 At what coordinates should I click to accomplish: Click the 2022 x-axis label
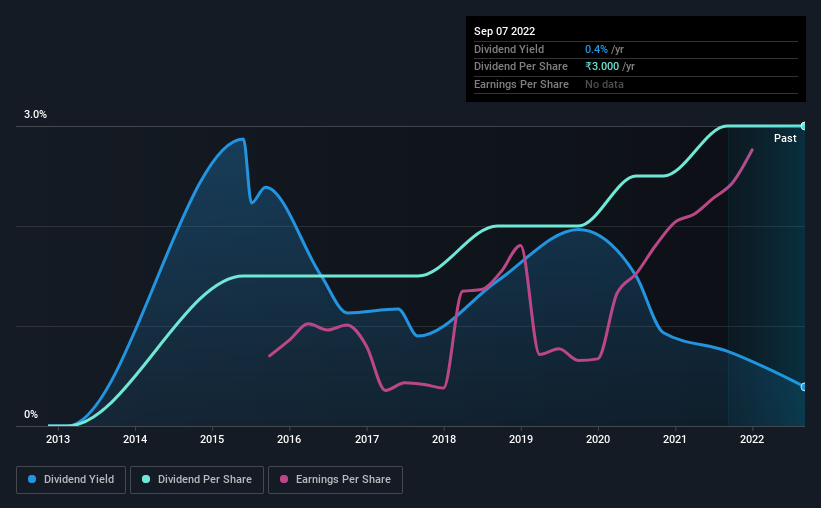[x=752, y=439]
